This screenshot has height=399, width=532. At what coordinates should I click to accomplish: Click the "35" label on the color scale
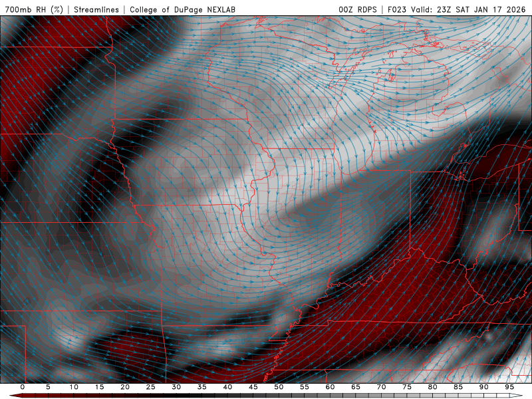coord(202,387)
